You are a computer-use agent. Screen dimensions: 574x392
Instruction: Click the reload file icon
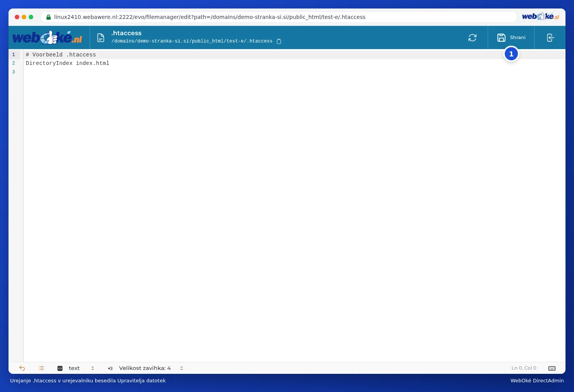coord(472,37)
